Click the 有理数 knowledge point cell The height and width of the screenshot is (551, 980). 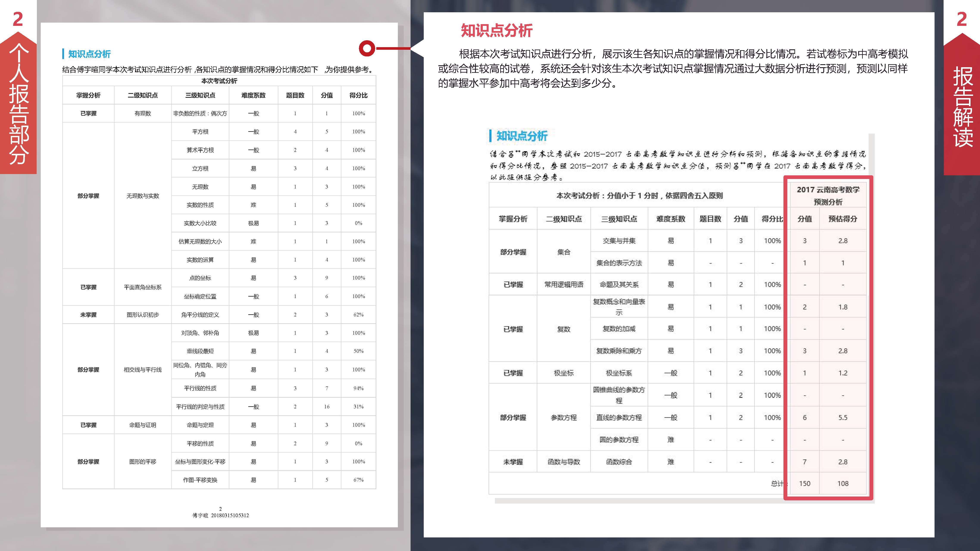click(x=143, y=113)
